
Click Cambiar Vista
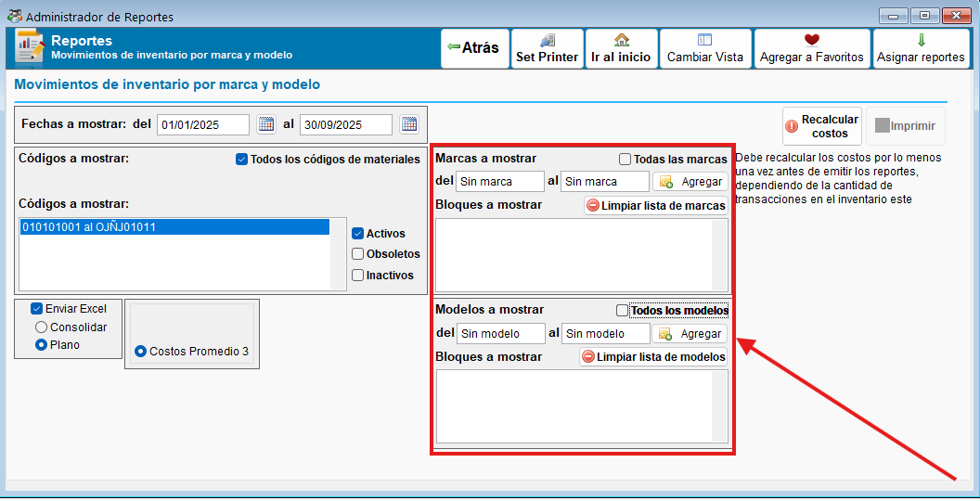click(x=705, y=48)
